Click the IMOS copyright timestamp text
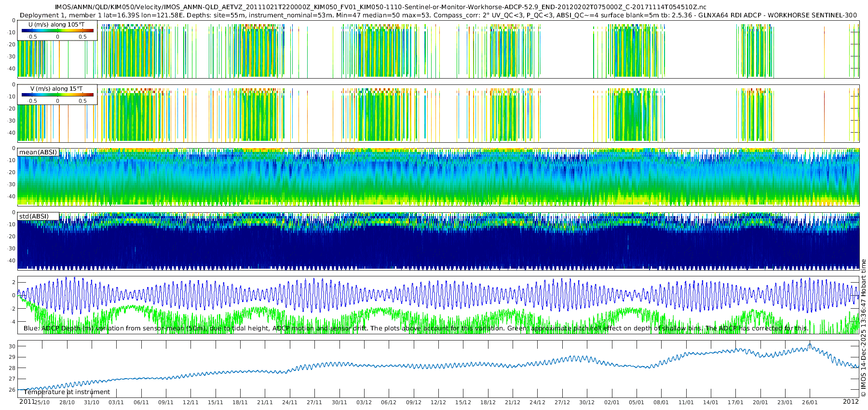The width and height of the screenshot is (868, 410). coord(863,328)
